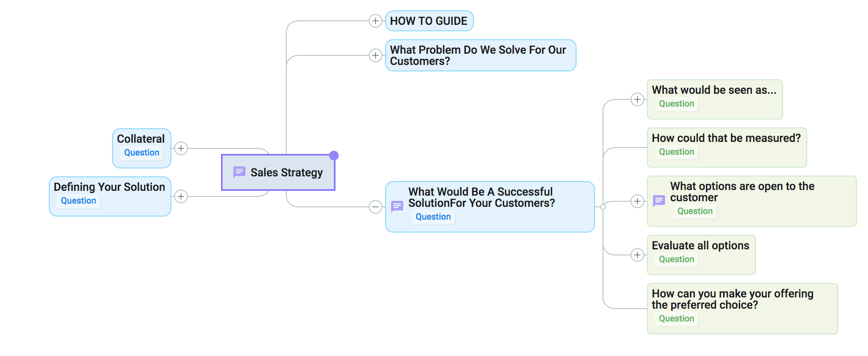Select the HOW TO GUIDE node
The image size is (868, 356).
429,21
